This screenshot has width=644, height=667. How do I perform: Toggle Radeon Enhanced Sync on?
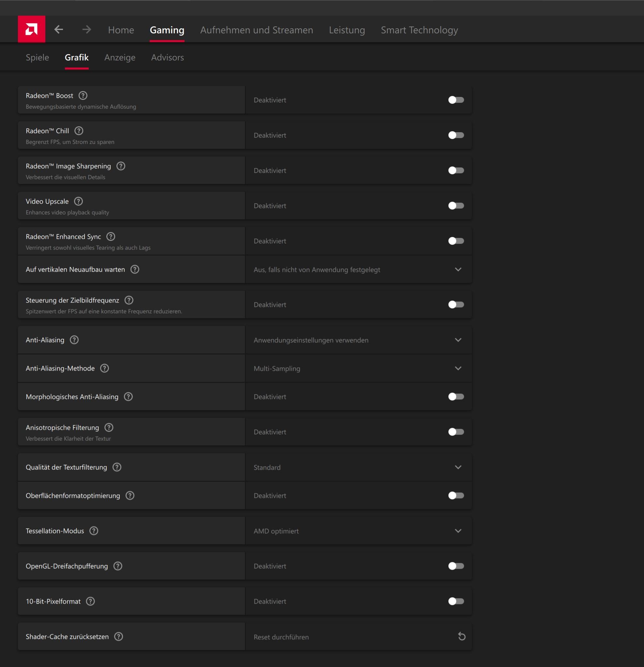pos(456,241)
